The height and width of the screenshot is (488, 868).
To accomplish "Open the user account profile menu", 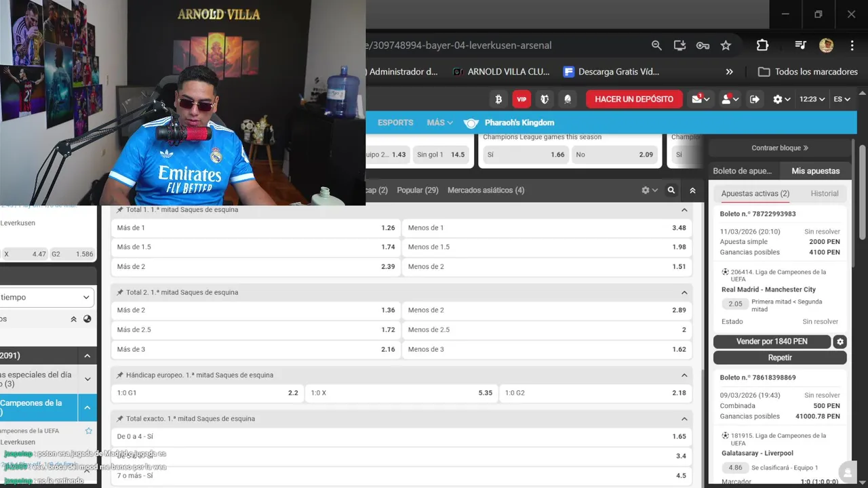I will pos(730,99).
